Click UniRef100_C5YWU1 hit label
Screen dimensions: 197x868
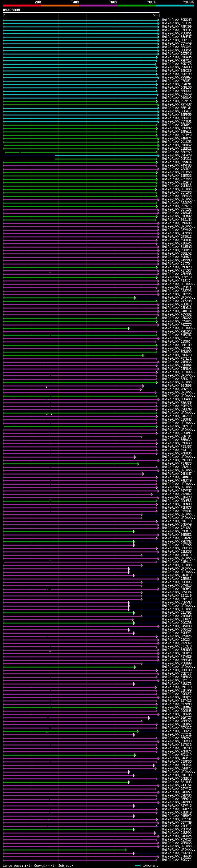tap(177, 121)
